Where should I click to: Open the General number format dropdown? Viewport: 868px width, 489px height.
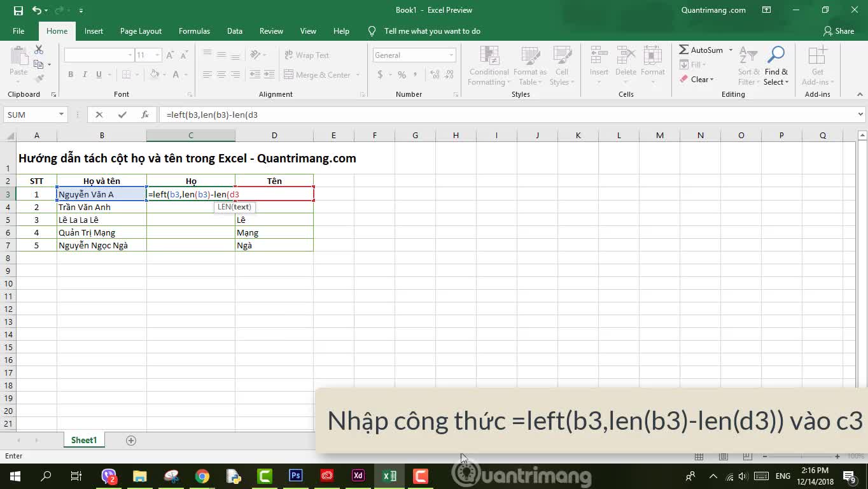pos(451,55)
